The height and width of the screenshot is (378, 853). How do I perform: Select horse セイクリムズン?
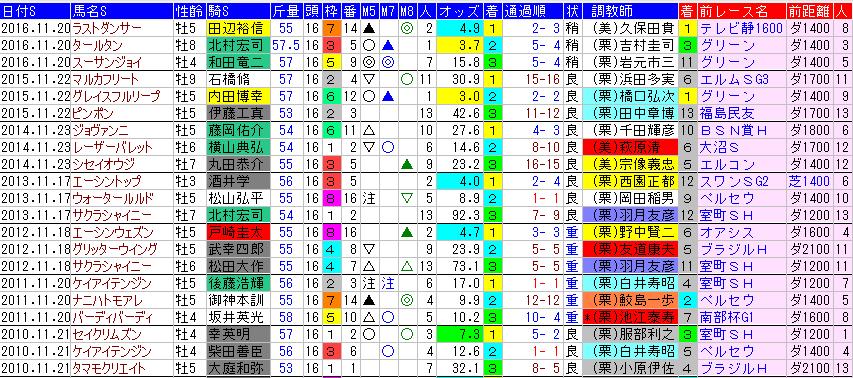pos(107,334)
